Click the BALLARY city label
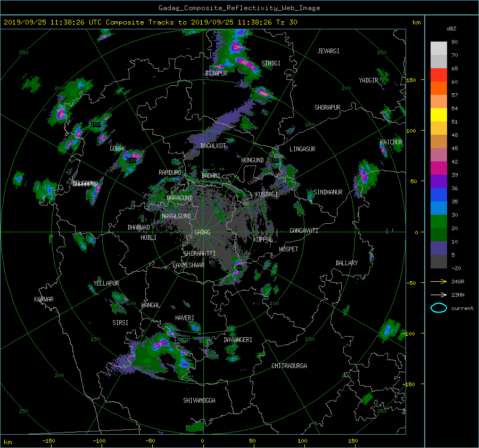This screenshot has width=479, height=448. click(x=346, y=263)
